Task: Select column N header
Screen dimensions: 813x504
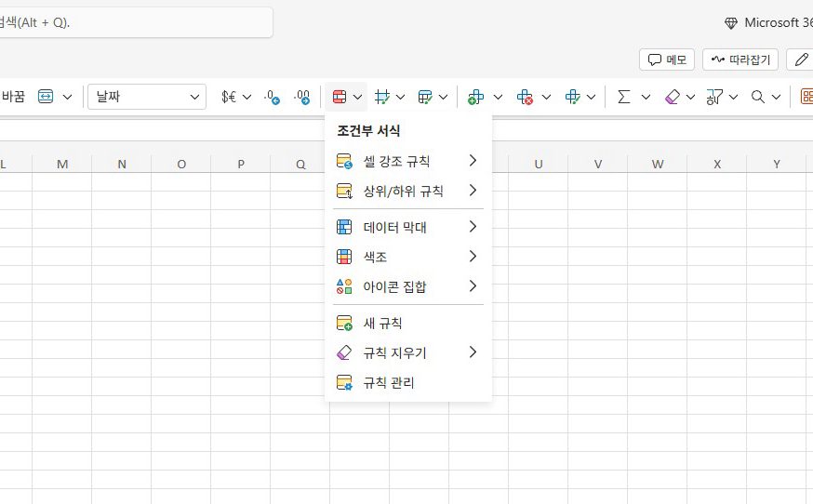Action: click(122, 164)
